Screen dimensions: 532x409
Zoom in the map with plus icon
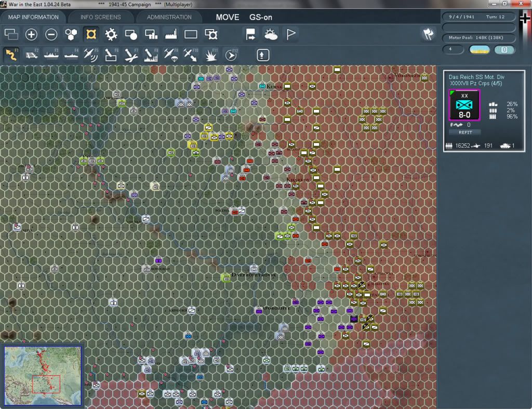click(x=31, y=34)
